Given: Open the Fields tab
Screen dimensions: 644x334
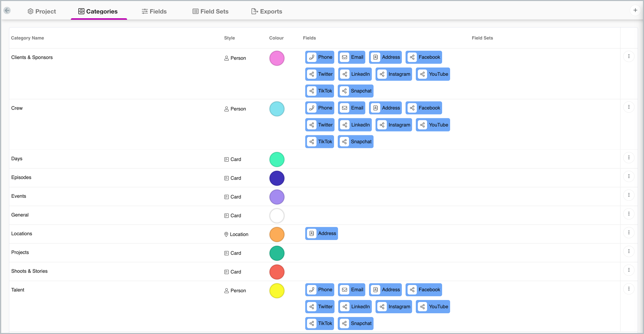Looking at the screenshot, I should pos(154,11).
